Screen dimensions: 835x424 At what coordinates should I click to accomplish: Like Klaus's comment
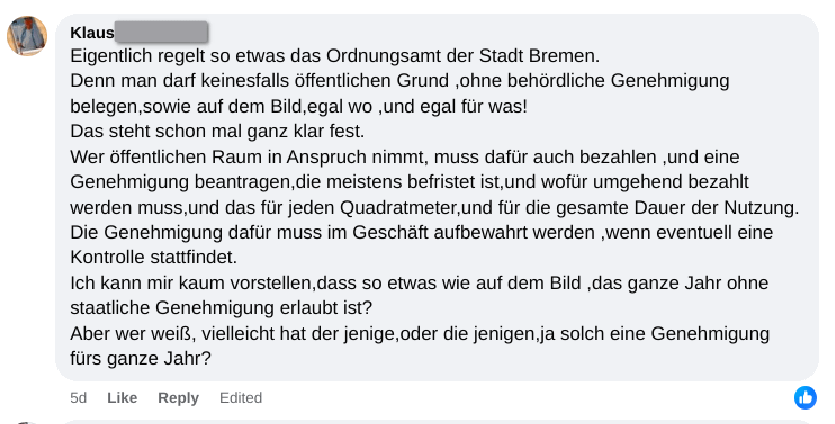122,398
